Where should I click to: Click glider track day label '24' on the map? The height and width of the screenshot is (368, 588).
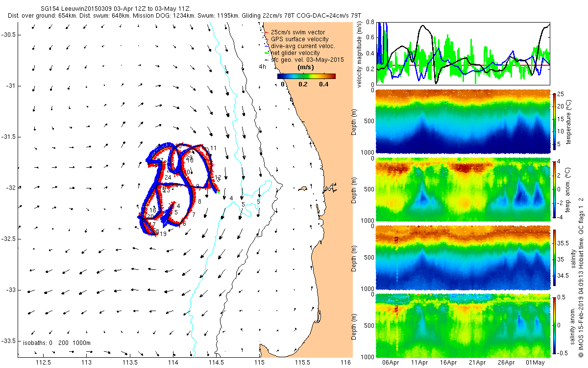pos(168,177)
